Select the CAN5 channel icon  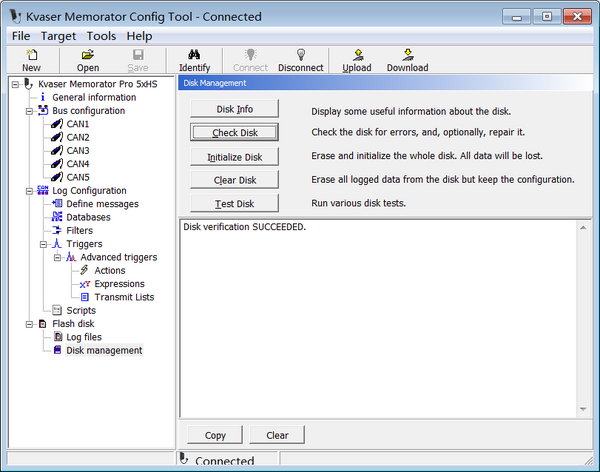[57, 177]
